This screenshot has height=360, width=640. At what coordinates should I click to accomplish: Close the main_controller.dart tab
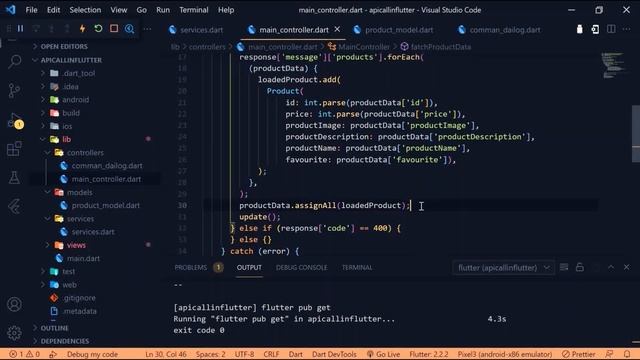[x=337, y=29]
